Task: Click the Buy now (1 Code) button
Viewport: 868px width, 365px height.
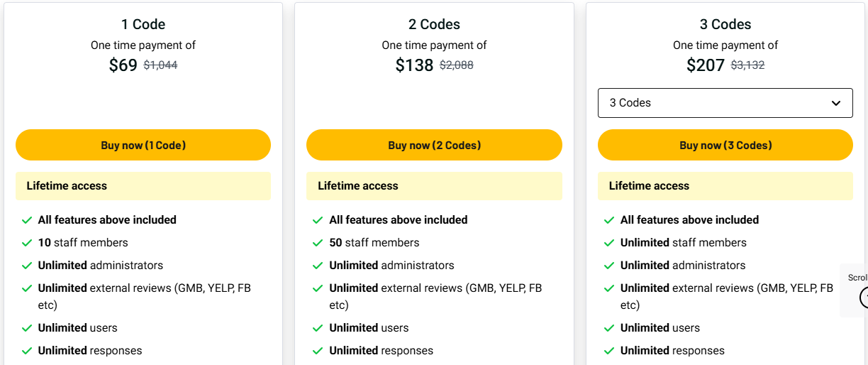Action: click(x=143, y=145)
